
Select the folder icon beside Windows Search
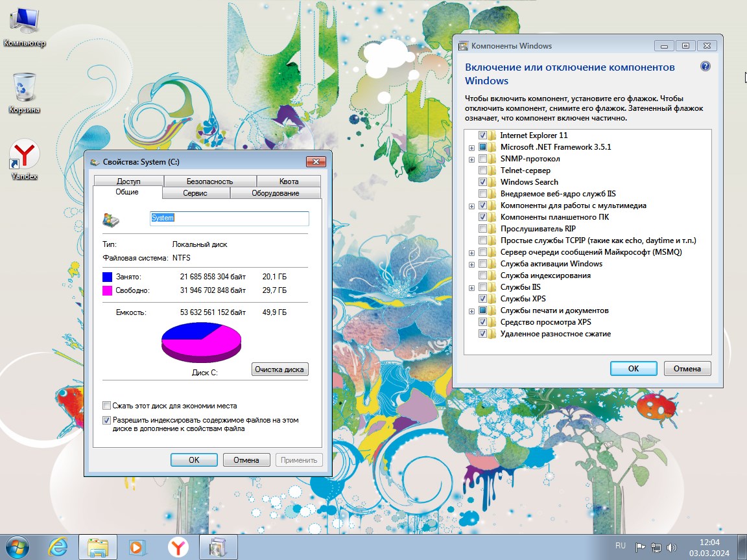coord(492,182)
